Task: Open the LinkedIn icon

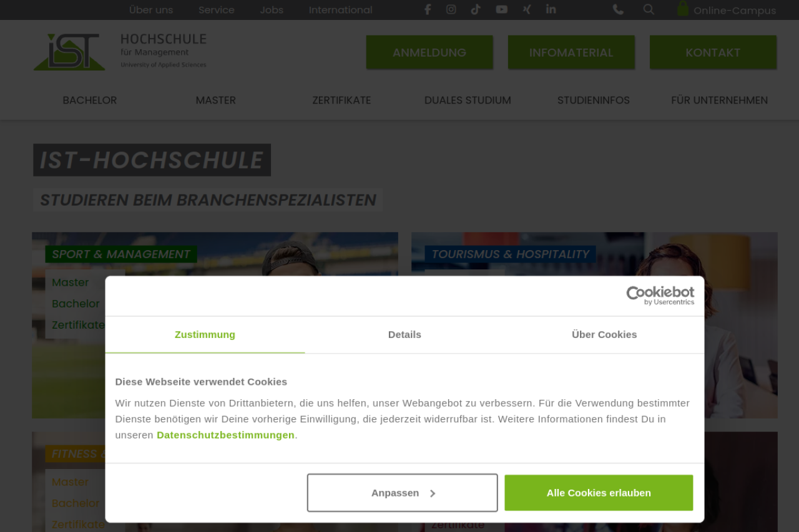Action: pyautogui.click(x=551, y=9)
